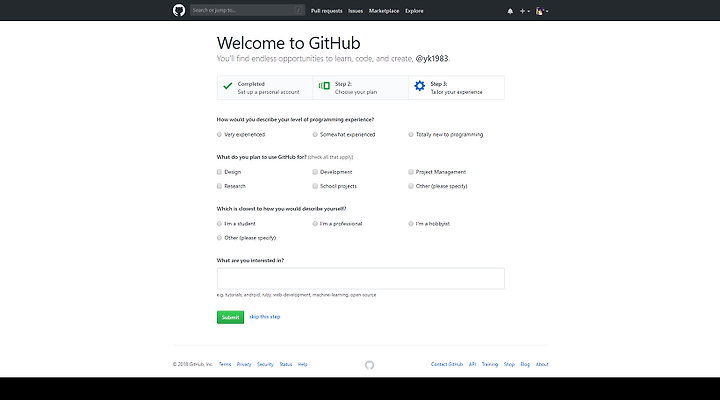Select I'm a hobbyist radio button
Screen dimensions: 720x400
coord(411,224)
